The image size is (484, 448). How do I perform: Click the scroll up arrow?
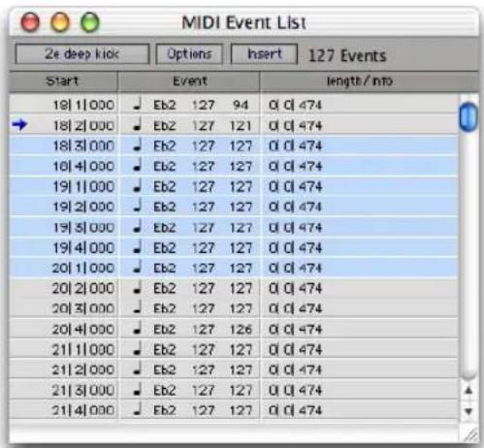coord(468,391)
